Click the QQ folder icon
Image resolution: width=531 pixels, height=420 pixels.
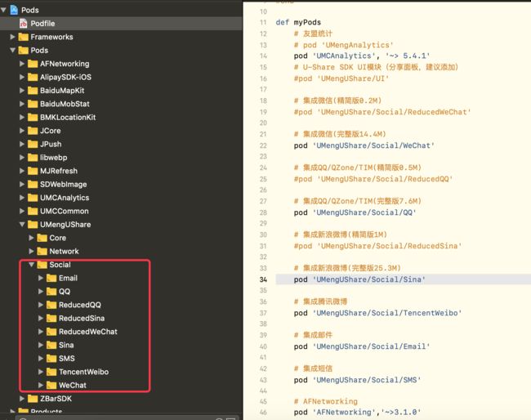(51, 291)
